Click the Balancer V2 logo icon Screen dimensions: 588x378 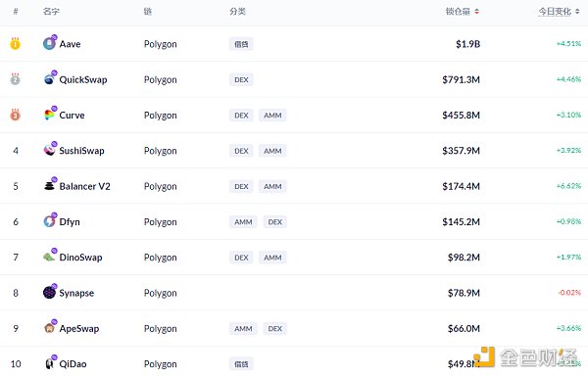(x=49, y=186)
